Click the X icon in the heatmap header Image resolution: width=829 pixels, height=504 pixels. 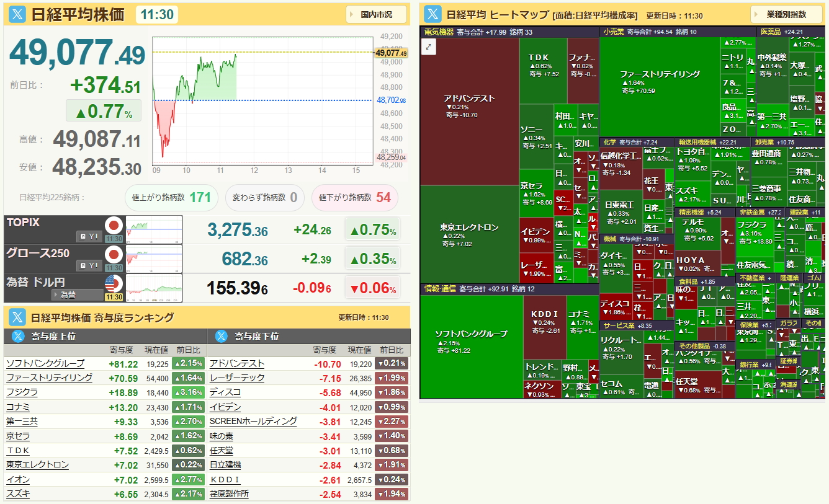point(433,15)
